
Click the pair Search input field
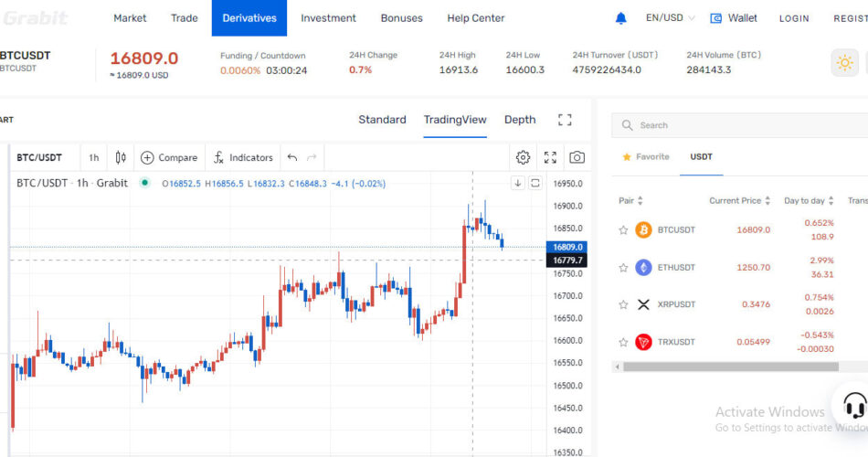[740, 125]
